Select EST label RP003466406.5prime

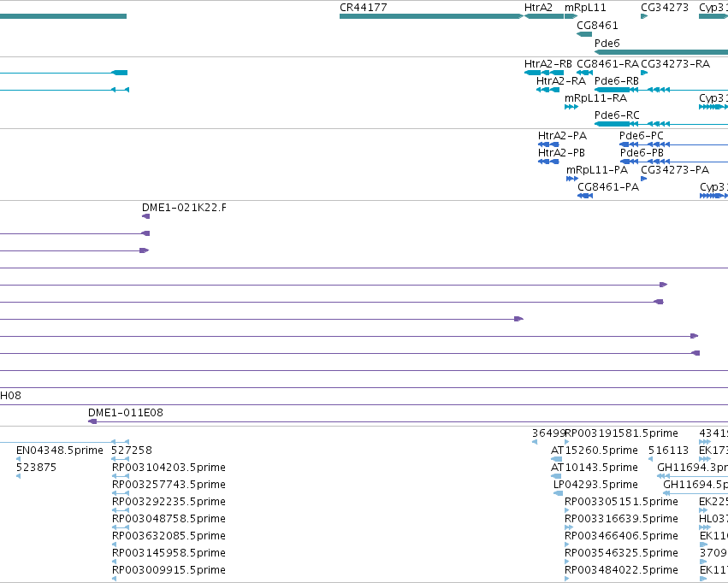621,536
